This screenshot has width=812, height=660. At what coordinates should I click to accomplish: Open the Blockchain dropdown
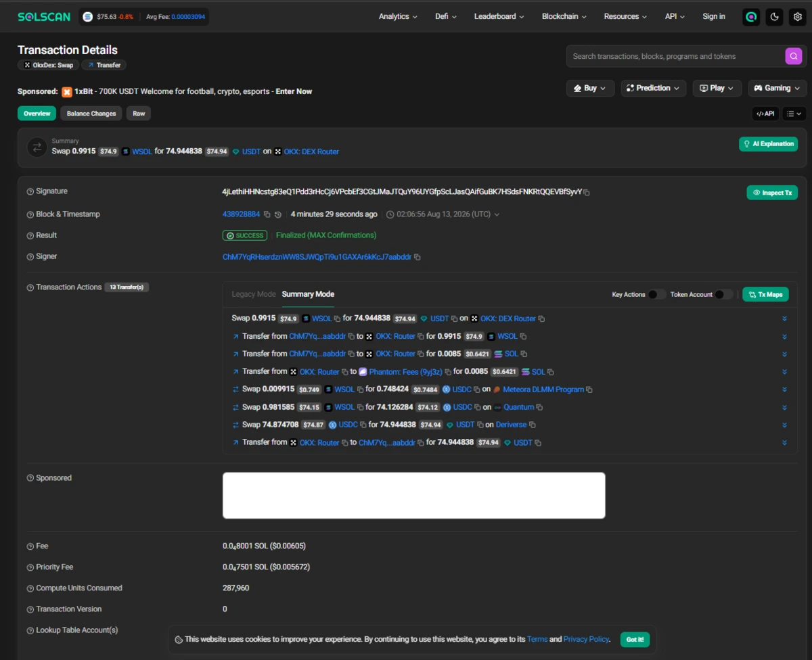click(x=564, y=16)
